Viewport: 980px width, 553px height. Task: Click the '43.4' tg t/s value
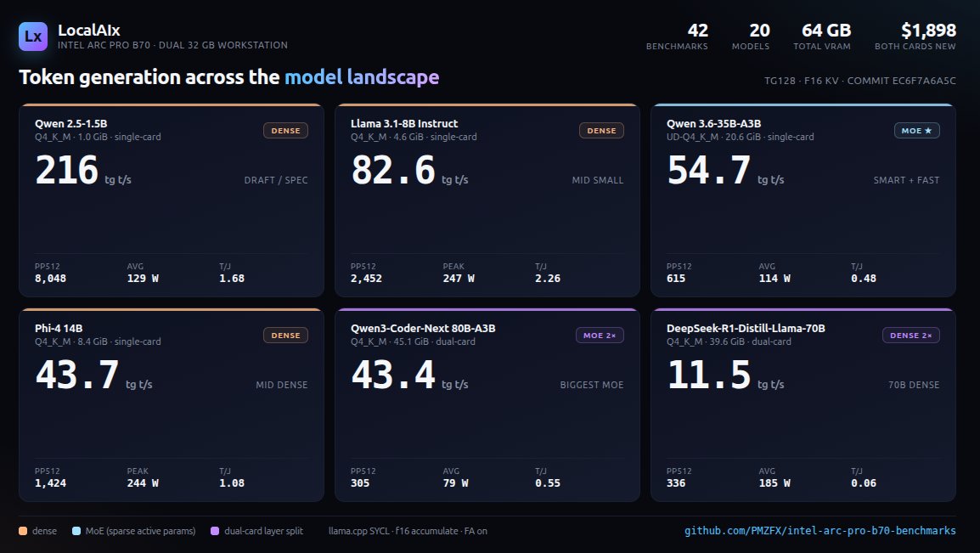click(392, 375)
